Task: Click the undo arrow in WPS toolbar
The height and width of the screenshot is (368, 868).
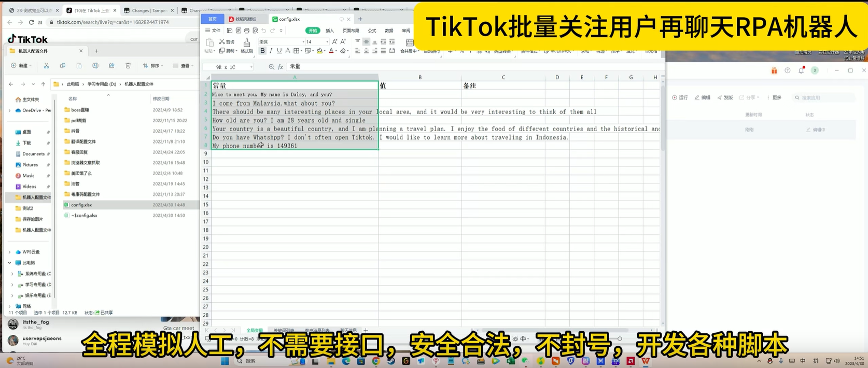Action: coord(264,31)
